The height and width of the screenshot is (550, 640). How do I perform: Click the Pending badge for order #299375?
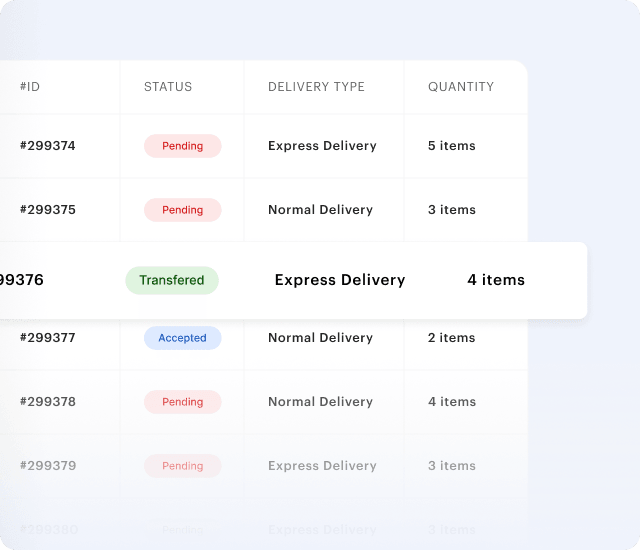click(x=182, y=210)
